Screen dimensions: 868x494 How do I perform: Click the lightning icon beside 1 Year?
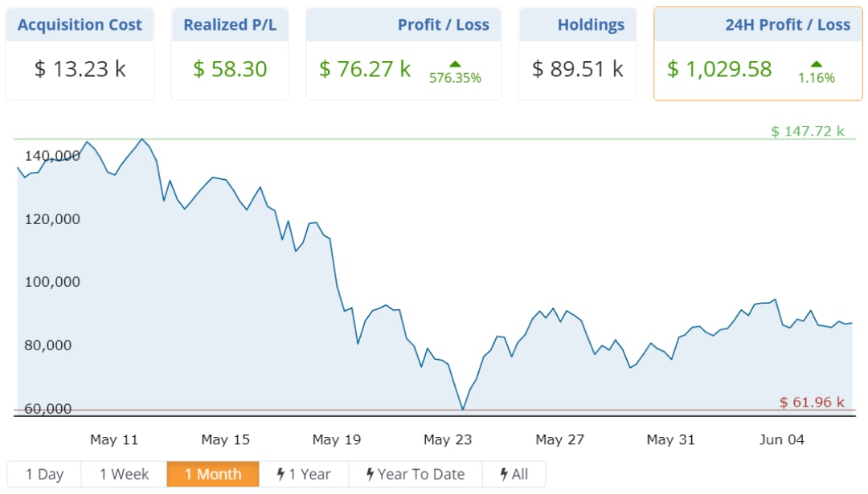click(x=281, y=474)
